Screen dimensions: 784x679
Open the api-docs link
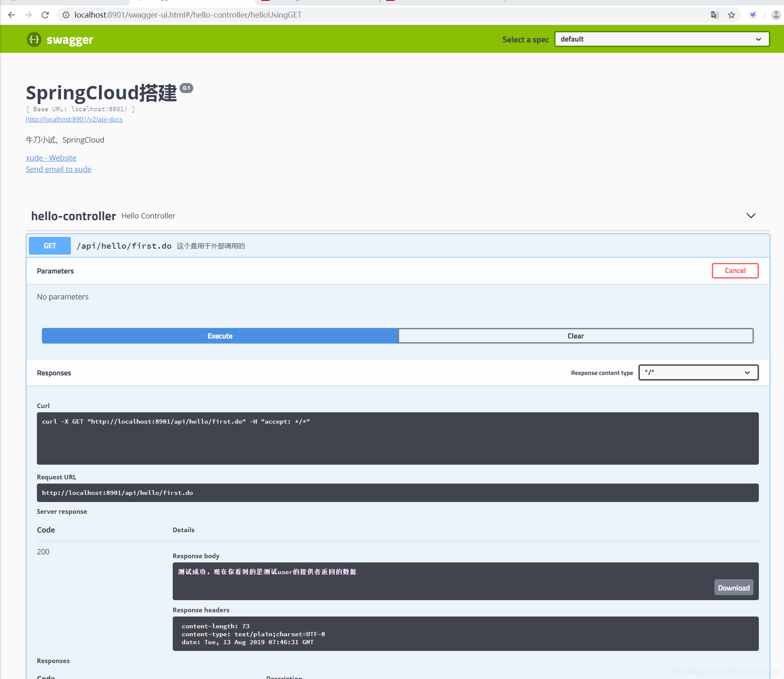point(74,120)
